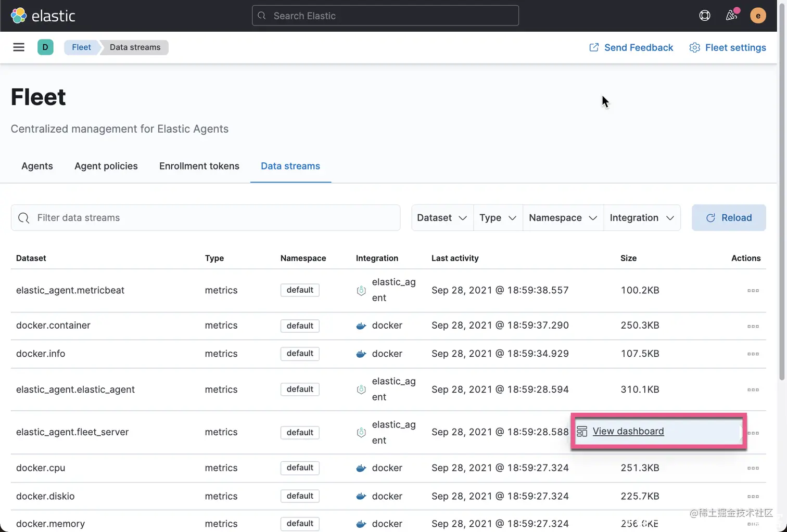The image size is (787, 532).
Task: Click the 100.2KB size value
Action: 640,290
